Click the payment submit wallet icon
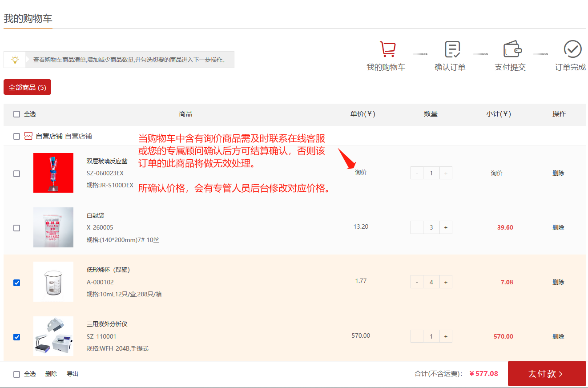Viewport: 588px width, 388px height. 512,49
